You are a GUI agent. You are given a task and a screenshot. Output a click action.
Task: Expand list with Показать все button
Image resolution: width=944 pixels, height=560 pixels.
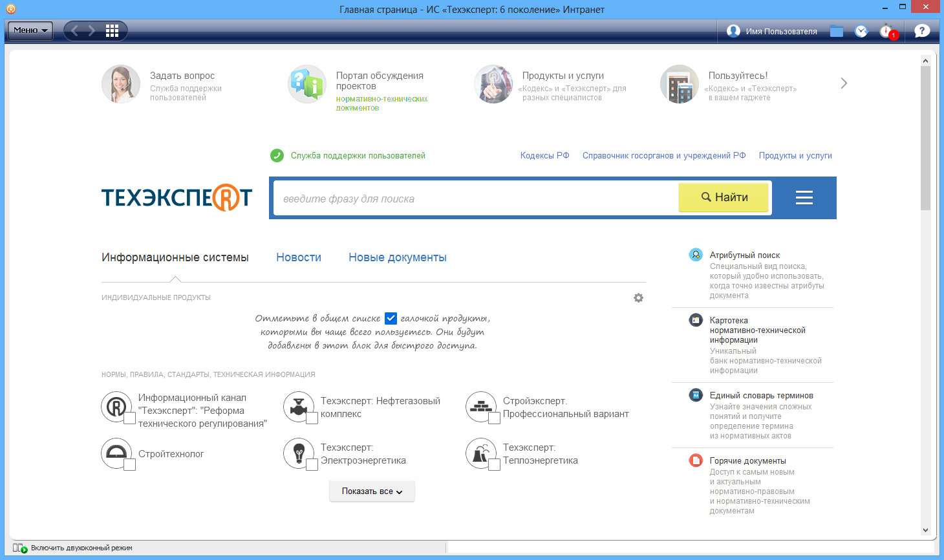pyautogui.click(x=372, y=491)
